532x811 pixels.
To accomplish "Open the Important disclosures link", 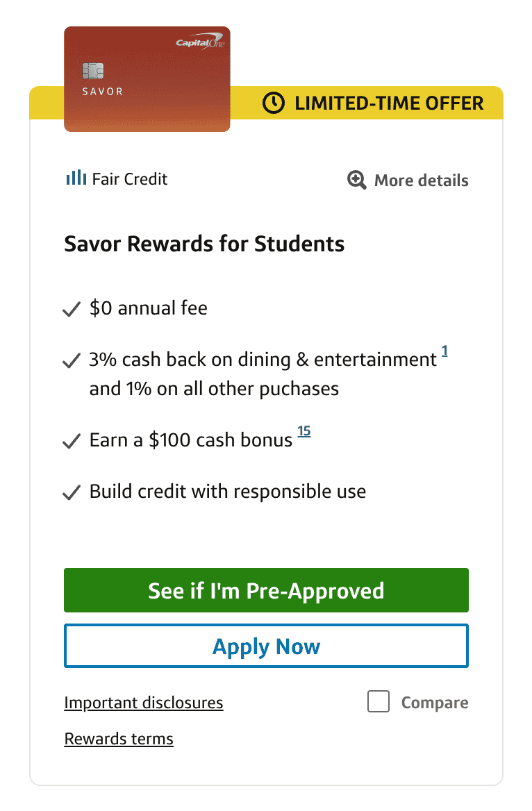I will pos(144,703).
